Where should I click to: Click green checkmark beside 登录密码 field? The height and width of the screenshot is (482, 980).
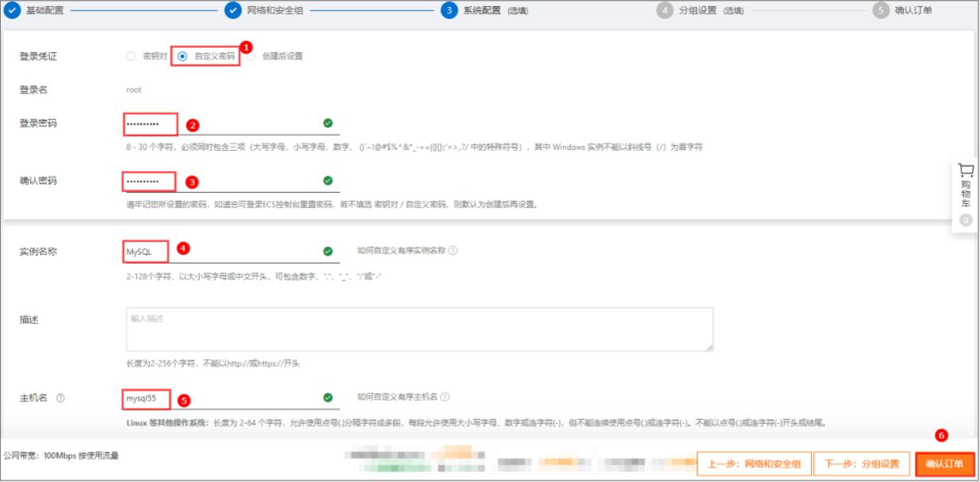[327, 123]
